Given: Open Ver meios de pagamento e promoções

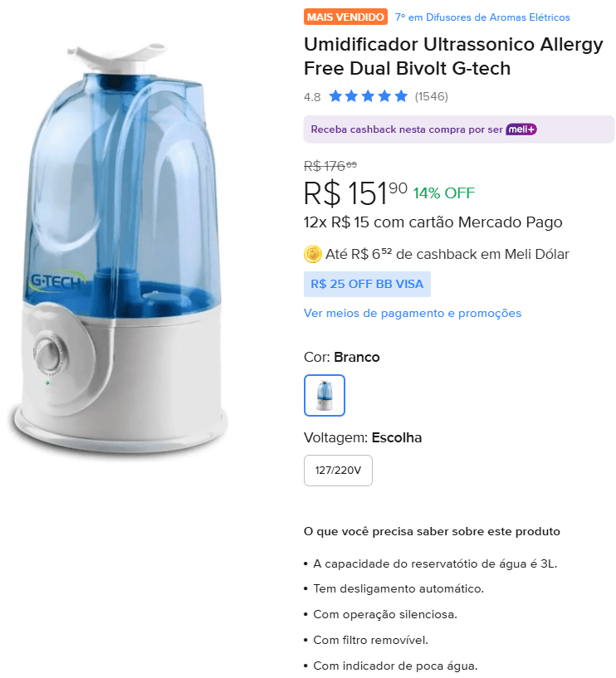Looking at the screenshot, I should tap(413, 313).
